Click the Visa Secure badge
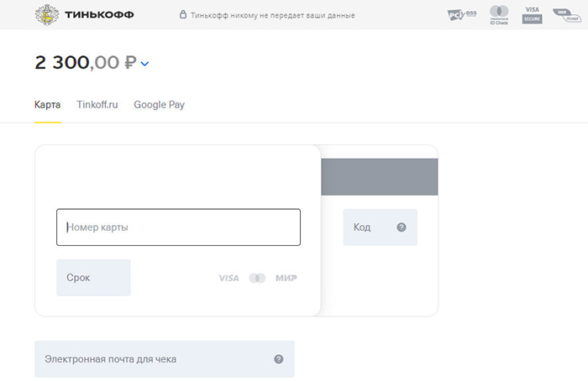Image resolution: width=588 pixels, height=381 pixels. click(x=532, y=15)
